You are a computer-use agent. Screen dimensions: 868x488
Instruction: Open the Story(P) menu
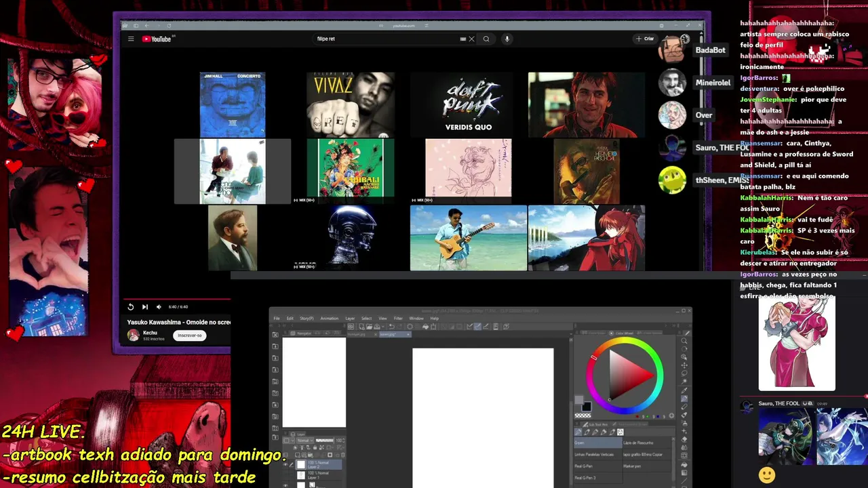[307, 319]
